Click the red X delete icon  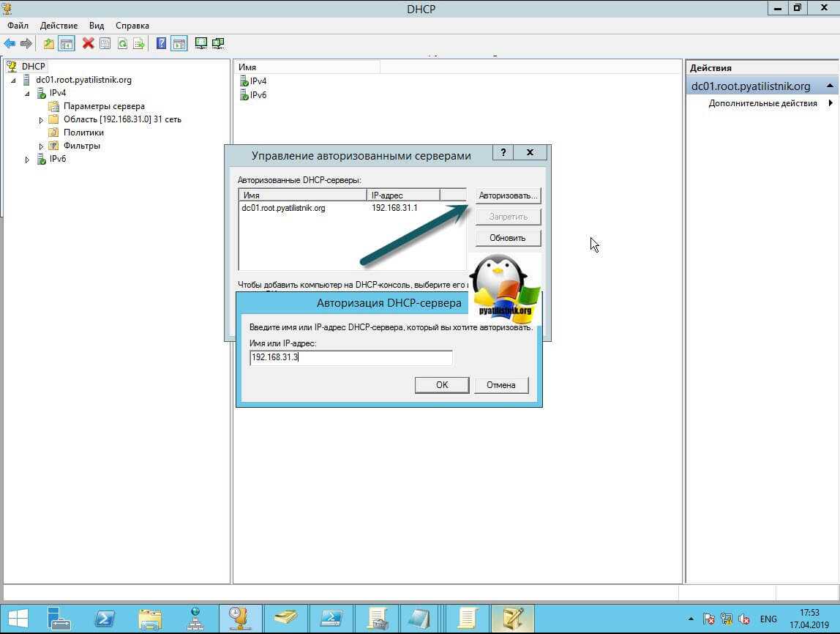pyautogui.click(x=88, y=44)
